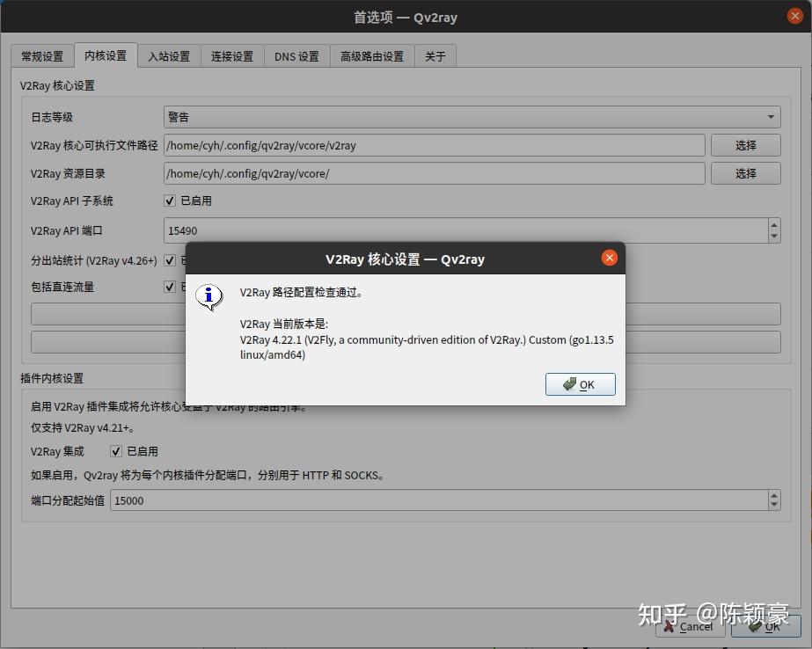812x649 pixels.
Task: Open the 关于 tab
Action: pos(435,55)
